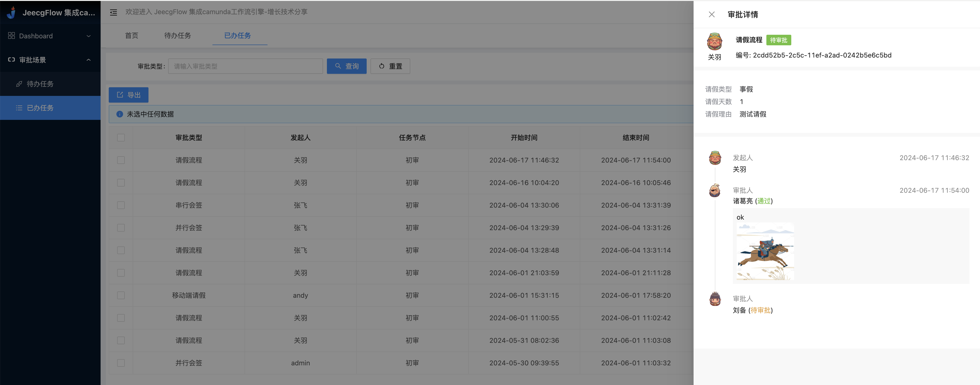The width and height of the screenshot is (980, 385).
Task: Click the Dashboard grid icon in the sidebar
Action: [11, 36]
